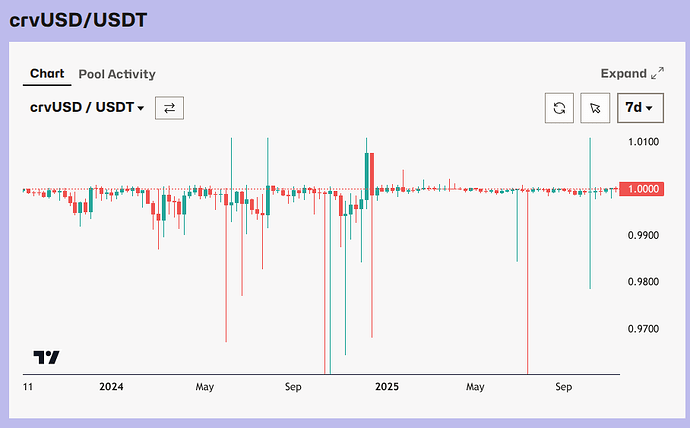Image resolution: width=690 pixels, height=428 pixels.
Task: Click the 1.0100 price axis label
Action: click(643, 142)
